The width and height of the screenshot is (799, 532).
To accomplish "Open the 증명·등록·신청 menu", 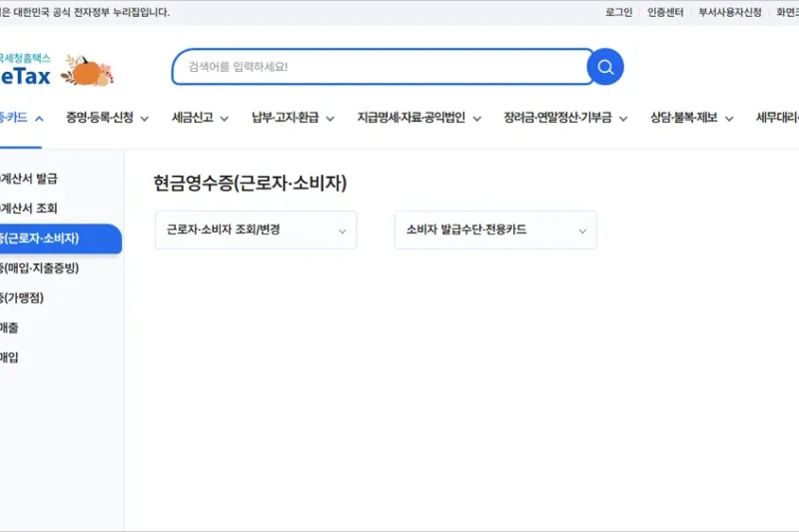I will tap(100, 118).
